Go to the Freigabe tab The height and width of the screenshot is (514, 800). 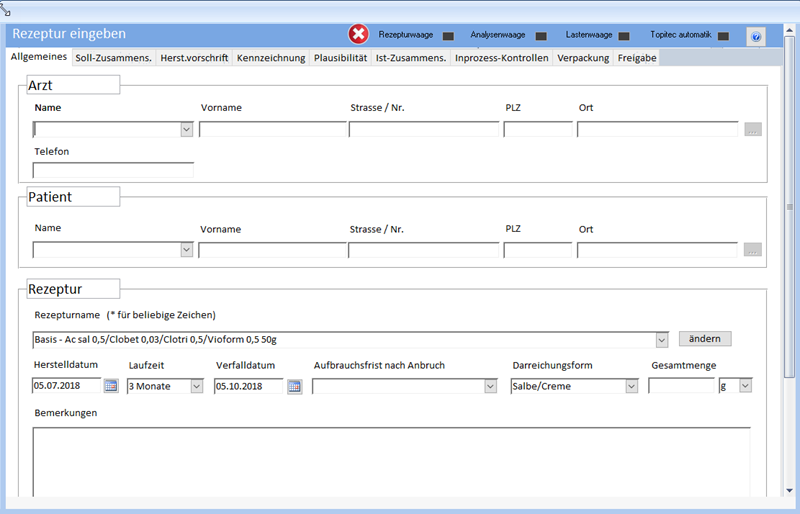tap(637, 58)
